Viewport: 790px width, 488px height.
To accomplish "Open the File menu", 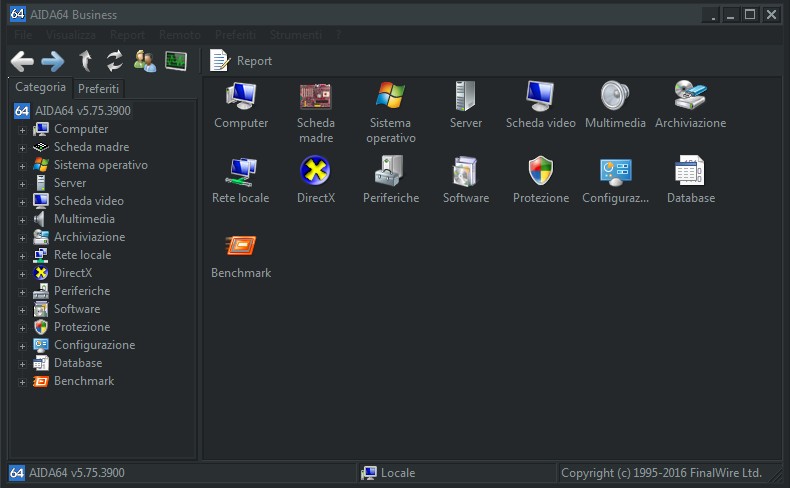I will tap(23, 35).
